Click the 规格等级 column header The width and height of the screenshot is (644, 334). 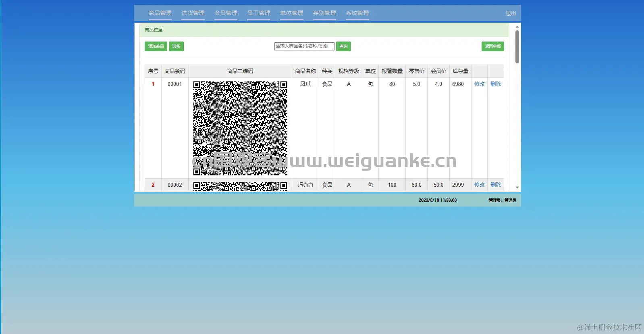pos(349,71)
